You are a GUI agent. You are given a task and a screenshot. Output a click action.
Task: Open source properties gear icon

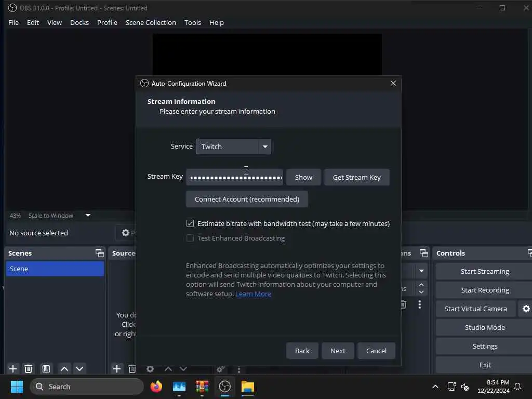point(150,369)
